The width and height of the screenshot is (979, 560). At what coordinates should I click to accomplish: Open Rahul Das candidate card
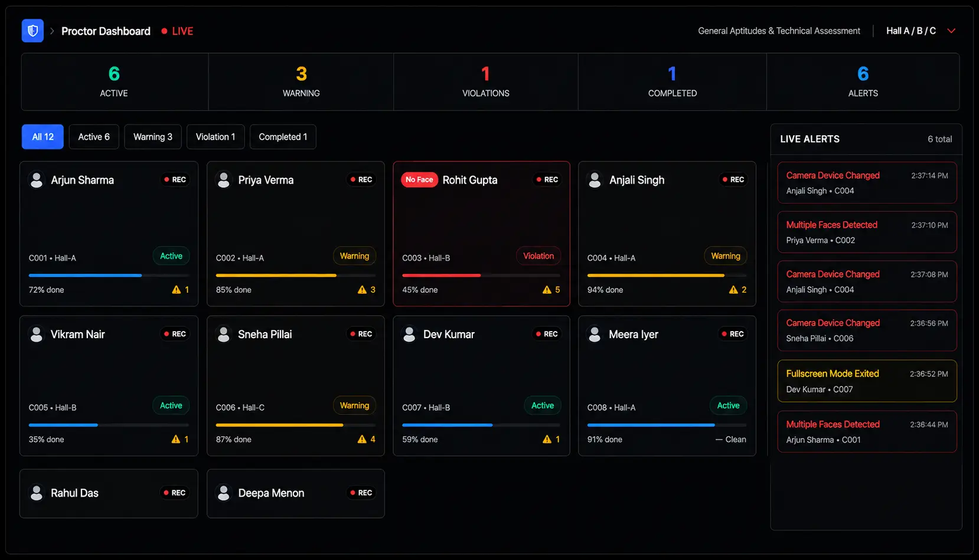click(x=109, y=493)
